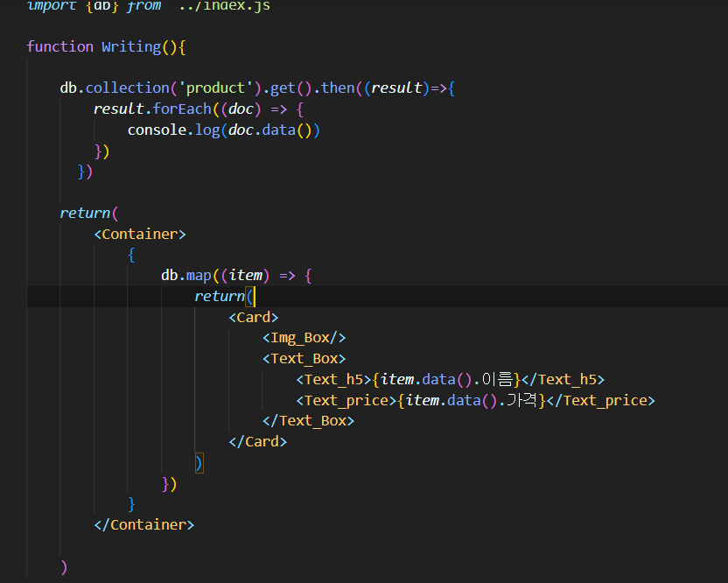Click 'doc' inside console.log(doc.data())

pos(241,130)
